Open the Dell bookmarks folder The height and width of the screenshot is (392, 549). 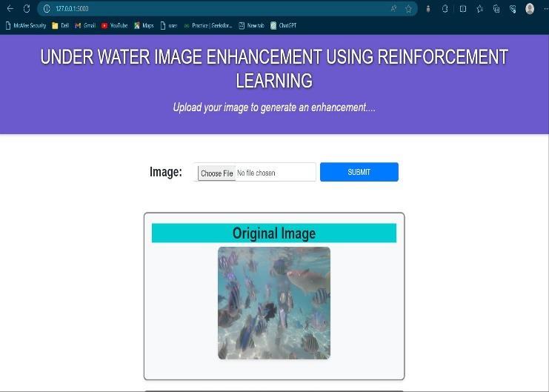(60, 26)
